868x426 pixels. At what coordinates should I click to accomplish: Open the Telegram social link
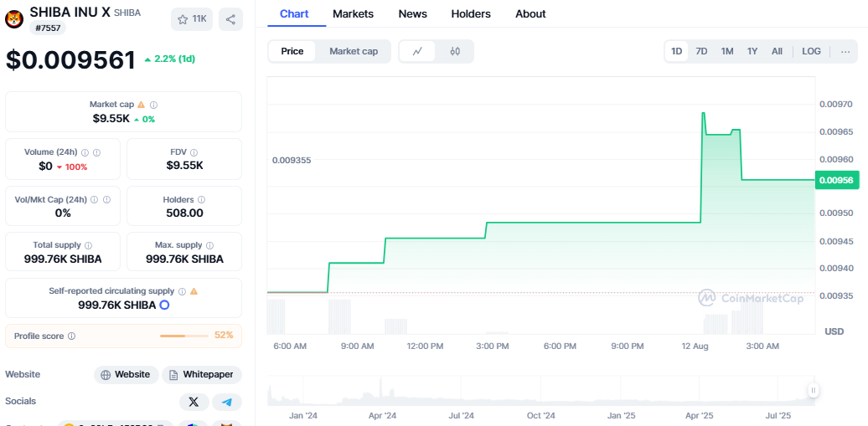[226, 402]
